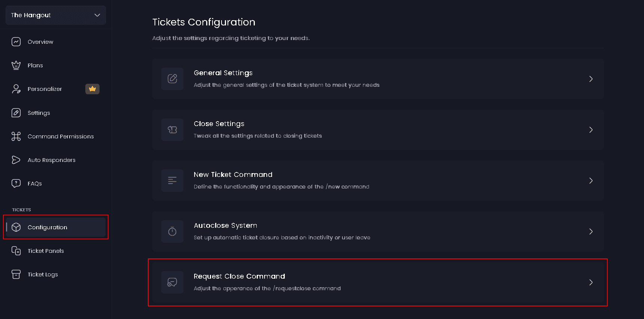Click the Auto Responders arrow icon

16,160
